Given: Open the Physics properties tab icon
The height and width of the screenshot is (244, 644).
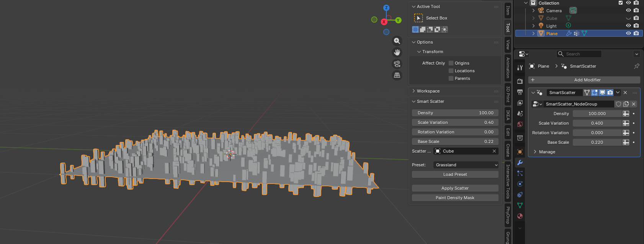Looking at the screenshot, I should [x=520, y=184].
